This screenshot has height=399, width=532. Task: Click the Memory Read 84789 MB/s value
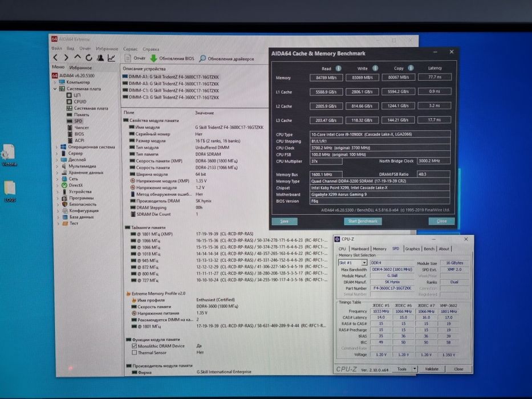[326, 78]
